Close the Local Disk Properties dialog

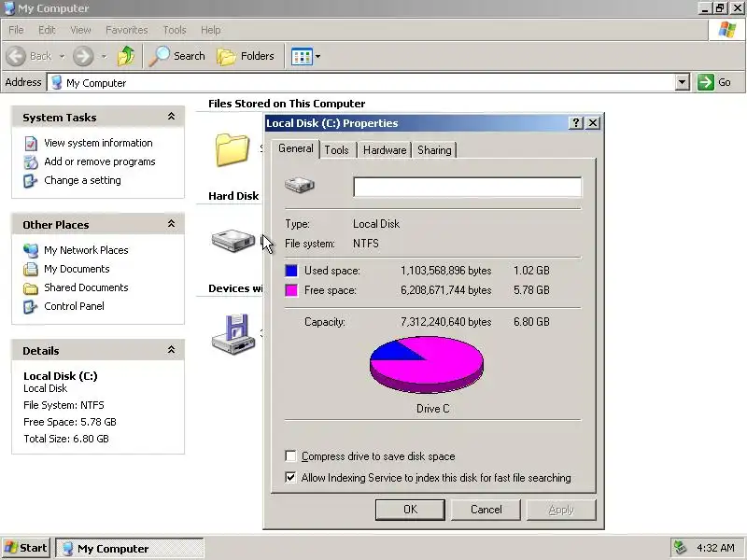click(x=593, y=123)
